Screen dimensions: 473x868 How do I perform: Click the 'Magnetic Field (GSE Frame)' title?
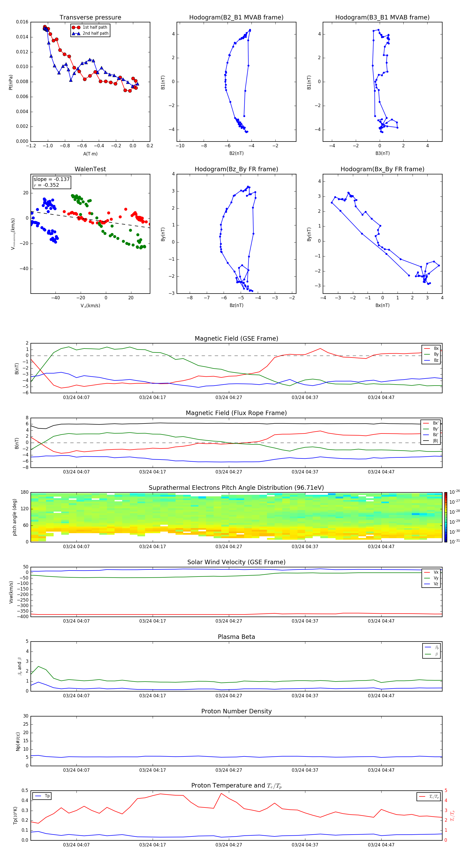pos(236,339)
